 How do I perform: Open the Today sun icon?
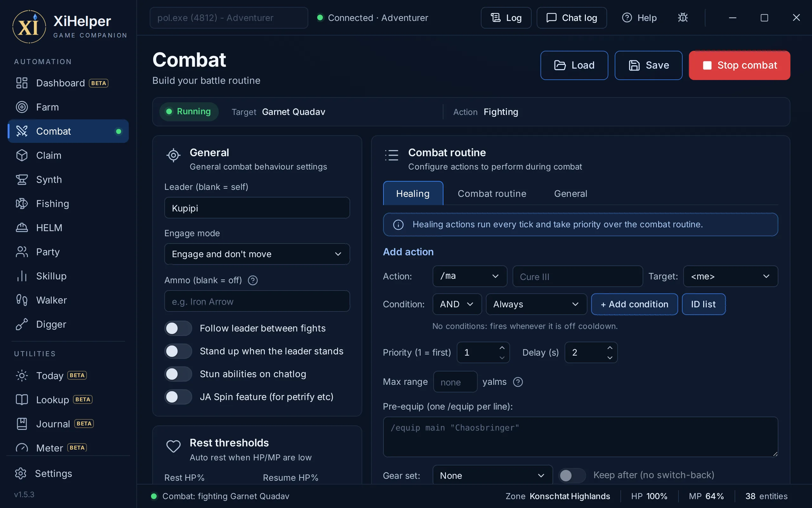click(x=22, y=375)
